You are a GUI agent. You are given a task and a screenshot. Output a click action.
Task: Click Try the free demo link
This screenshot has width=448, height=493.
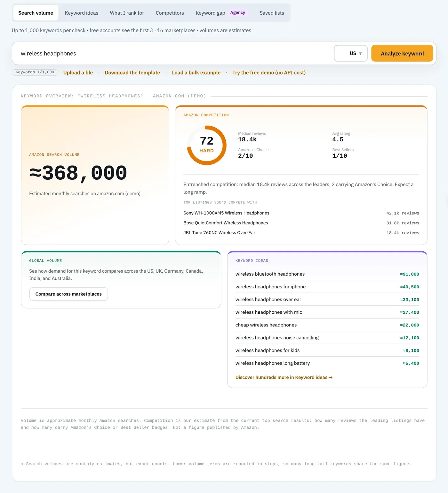point(269,73)
